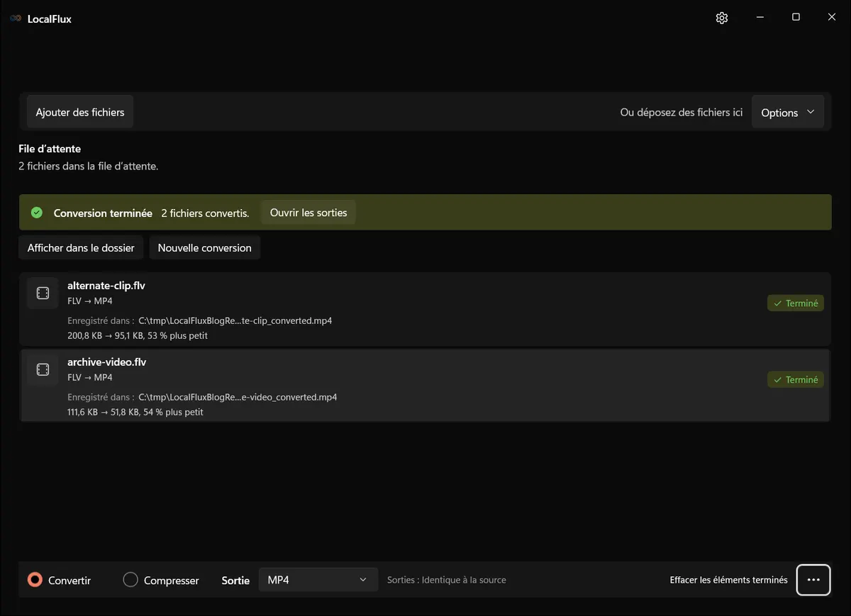
Task: Click the film icon of archive-video.flv
Action: 43,370
